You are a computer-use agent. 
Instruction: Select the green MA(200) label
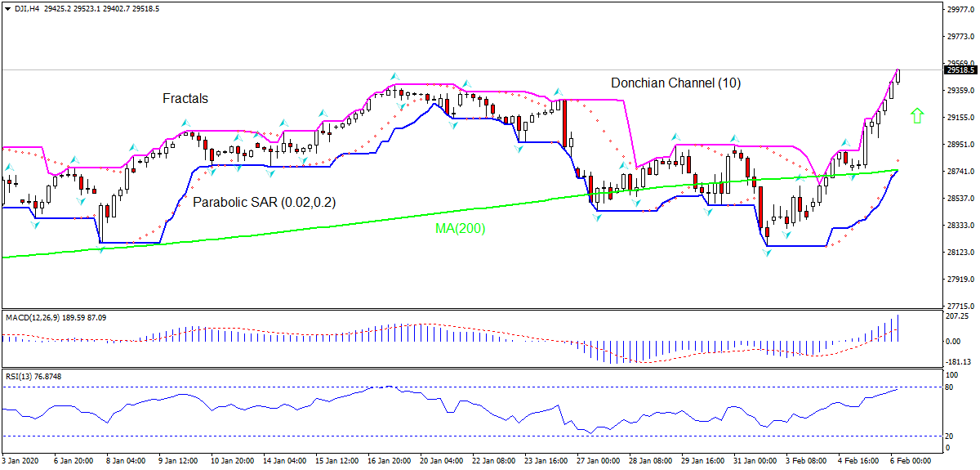click(x=460, y=229)
